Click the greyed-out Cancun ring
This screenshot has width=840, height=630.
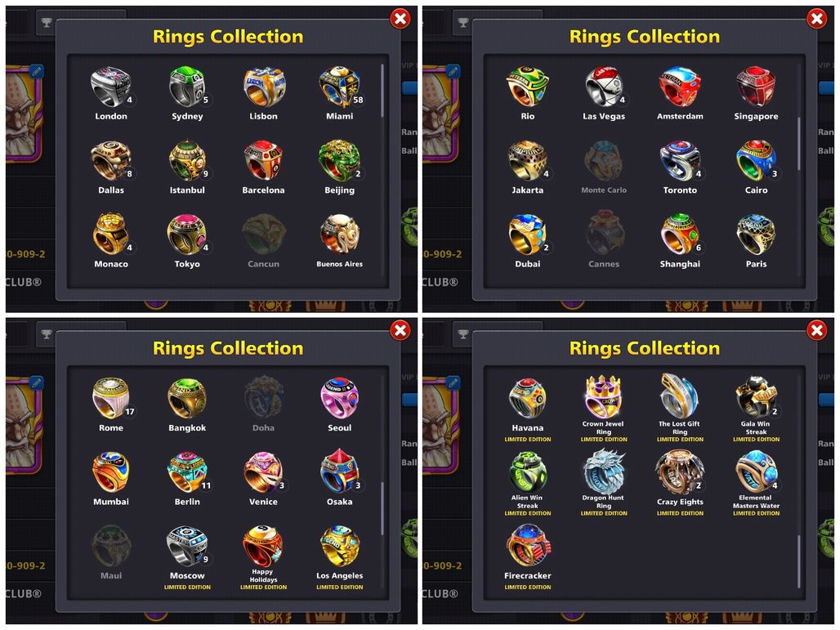(x=264, y=235)
